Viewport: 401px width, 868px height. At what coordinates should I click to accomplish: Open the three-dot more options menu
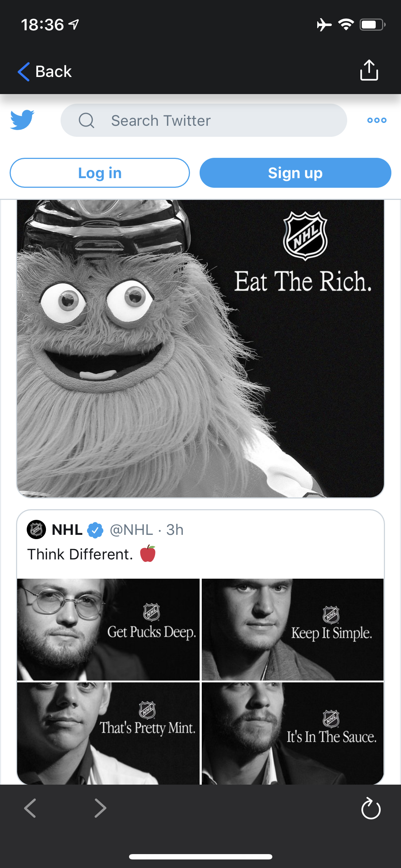(x=377, y=120)
